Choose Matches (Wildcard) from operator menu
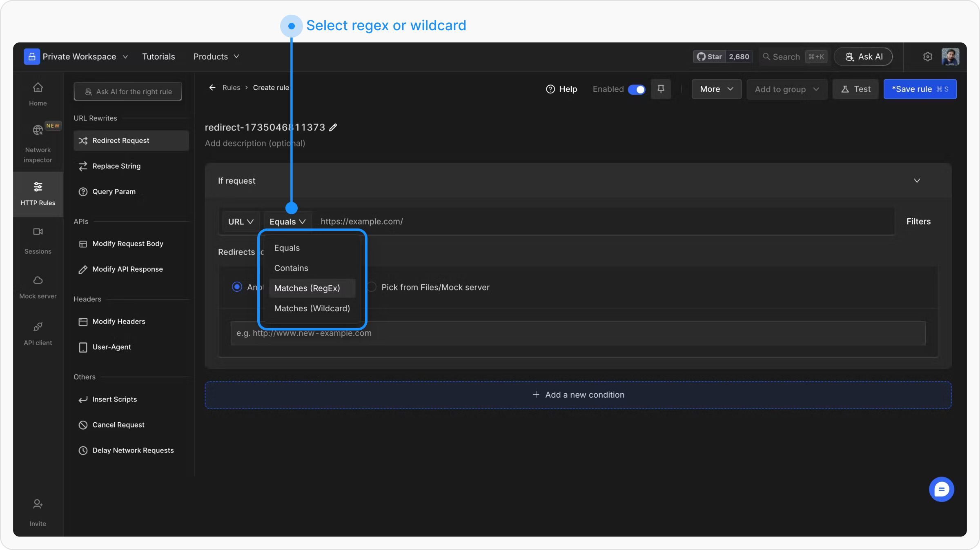This screenshot has width=980, height=550. pyautogui.click(x=312, y=308)
